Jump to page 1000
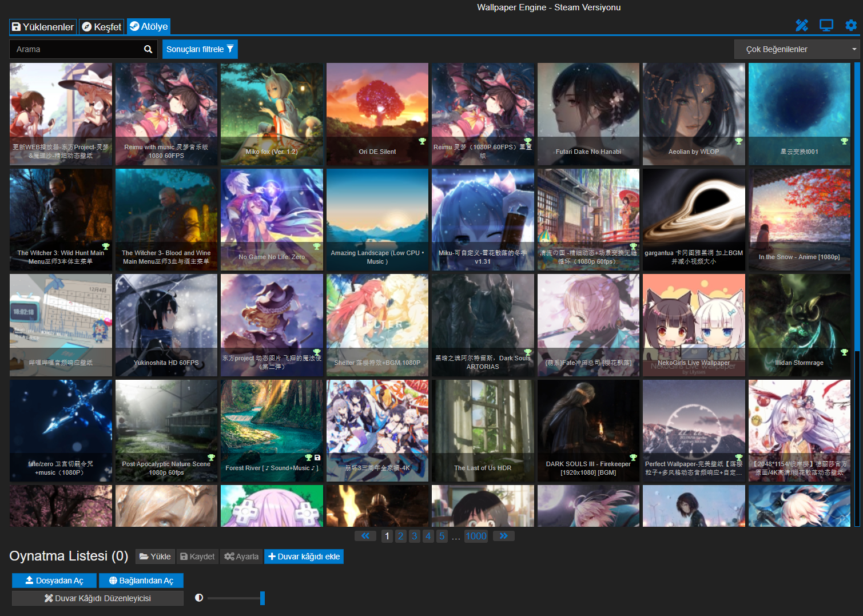This screenshot has height=616, width=863. (x=476, y=536)
